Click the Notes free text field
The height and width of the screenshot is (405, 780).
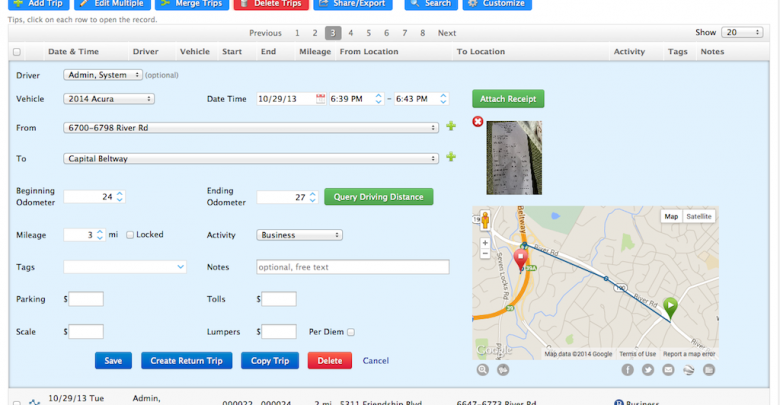click(353, 267)
